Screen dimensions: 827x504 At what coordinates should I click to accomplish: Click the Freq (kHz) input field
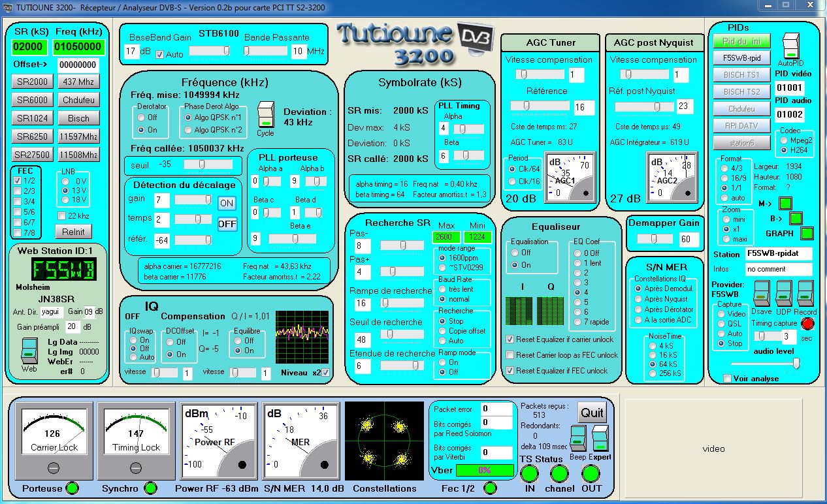[78, 47]
